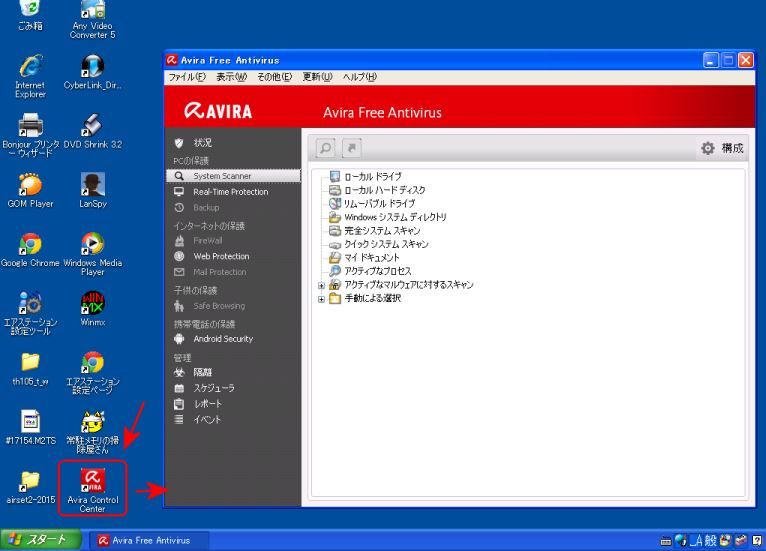Open the ヘルプ(H) menu
The height and width of the screenshot is (551, 766).
(x=360, y=77)
